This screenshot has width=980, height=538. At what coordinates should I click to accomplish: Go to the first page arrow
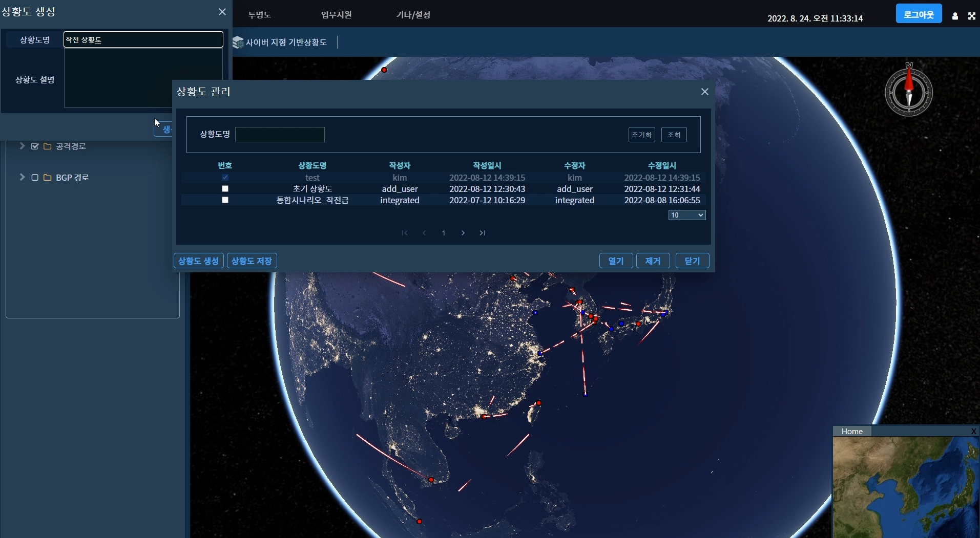(405, 233)
